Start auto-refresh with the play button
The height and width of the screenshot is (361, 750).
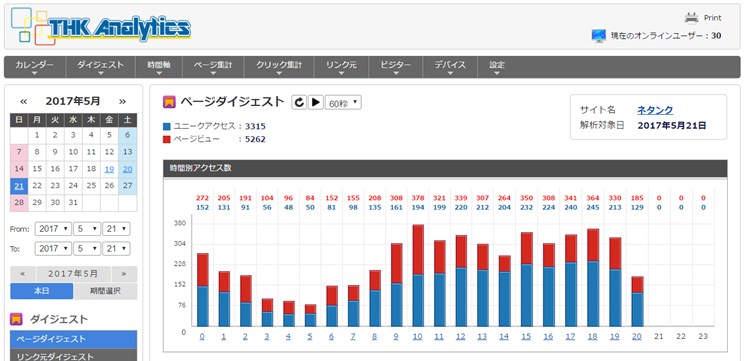click(316, 102)
